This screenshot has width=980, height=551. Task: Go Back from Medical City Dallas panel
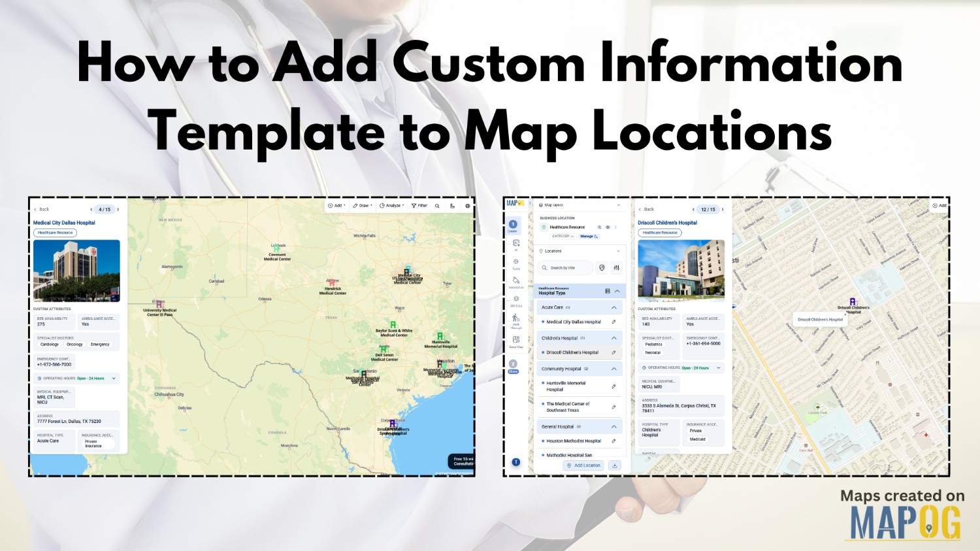tap(42, 210)
